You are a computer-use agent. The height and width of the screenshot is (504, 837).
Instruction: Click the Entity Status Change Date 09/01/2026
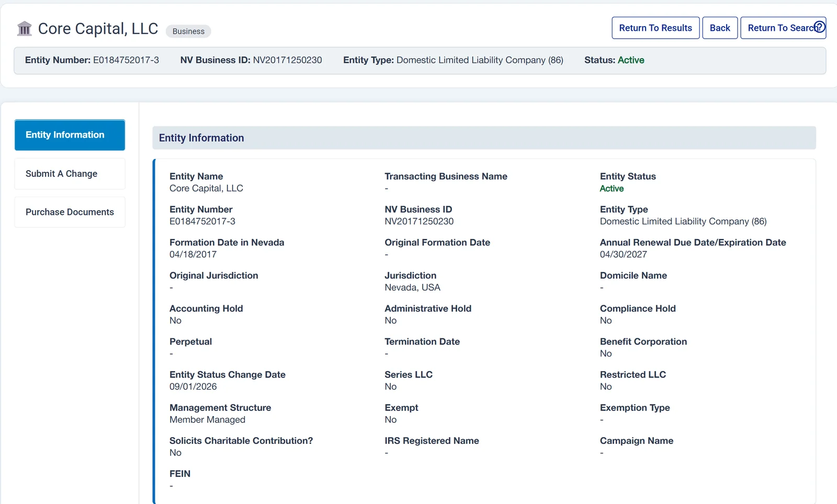point(193,387)
